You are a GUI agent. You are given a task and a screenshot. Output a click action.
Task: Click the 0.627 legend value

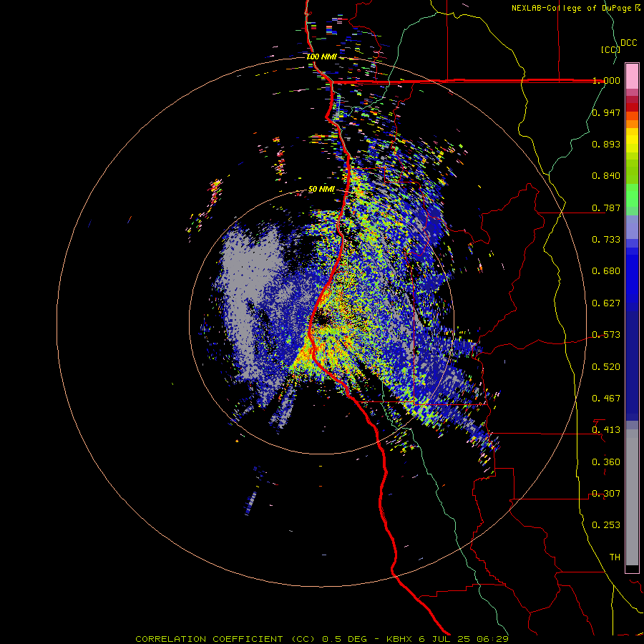click(606, 303)
